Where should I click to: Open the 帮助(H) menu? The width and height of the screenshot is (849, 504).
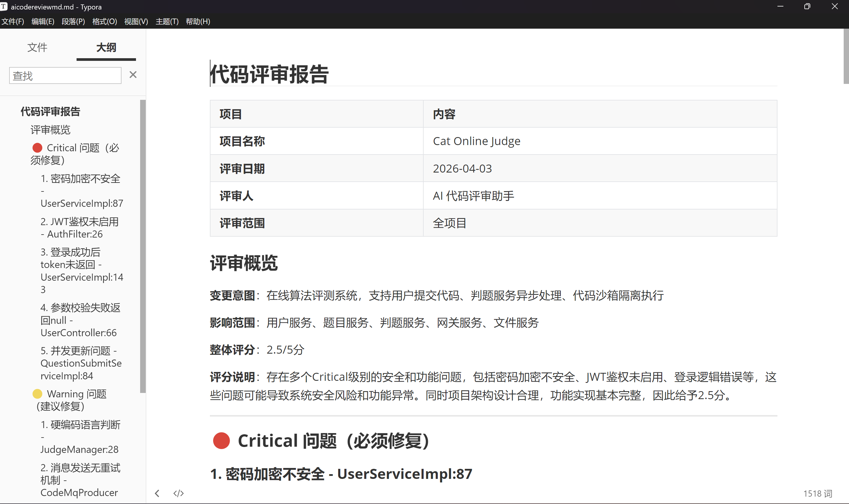tap(198, 21)
